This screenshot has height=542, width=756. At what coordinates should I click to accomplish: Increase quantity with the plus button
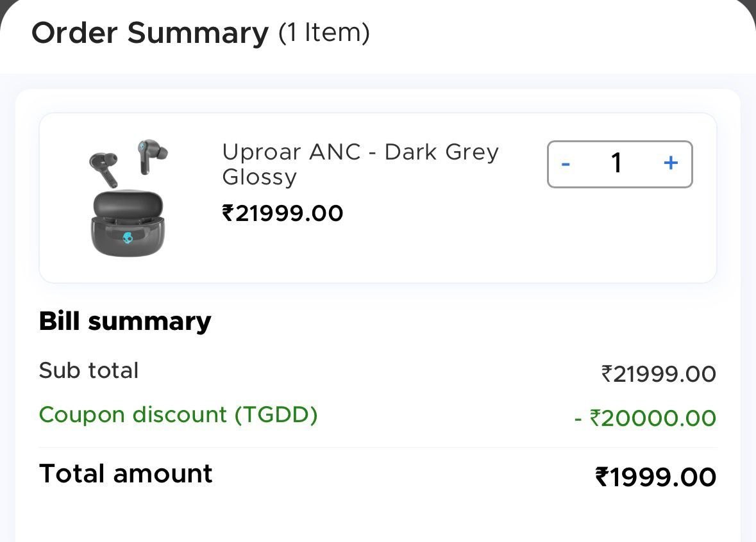[x=671, y=163]
